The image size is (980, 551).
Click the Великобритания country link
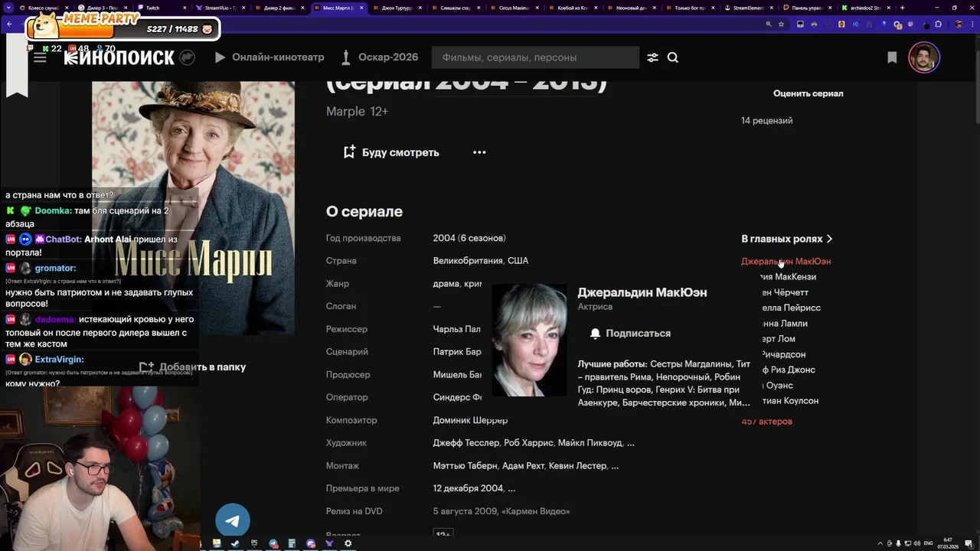[x=467, y=261]
